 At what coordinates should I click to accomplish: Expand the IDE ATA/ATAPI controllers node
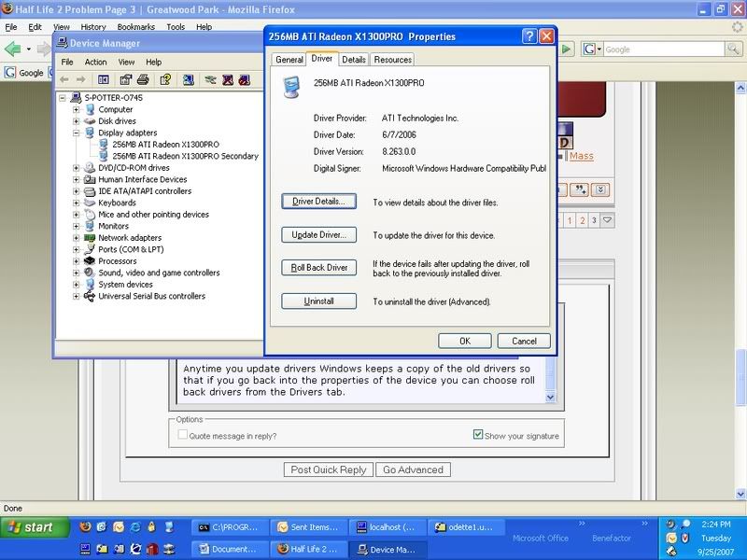[76, 191]
